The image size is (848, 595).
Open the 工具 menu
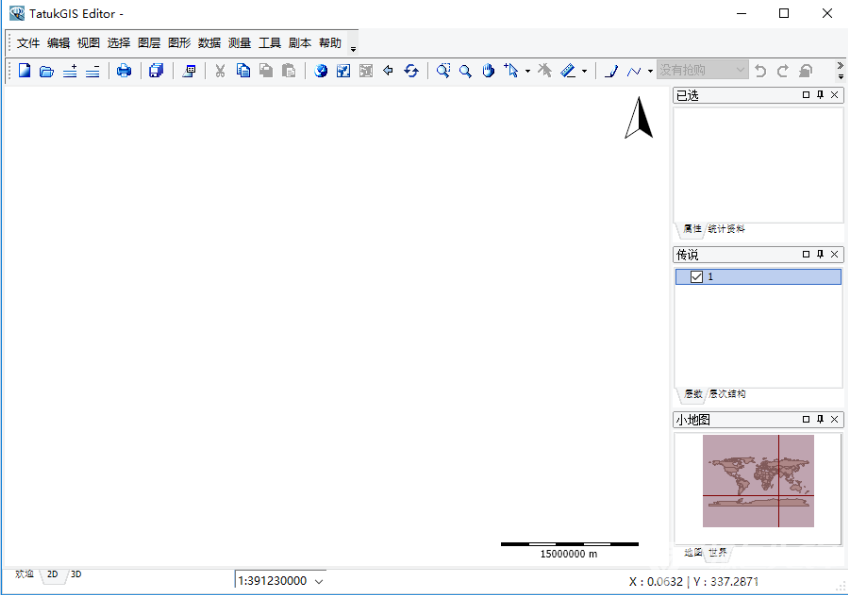270,43
